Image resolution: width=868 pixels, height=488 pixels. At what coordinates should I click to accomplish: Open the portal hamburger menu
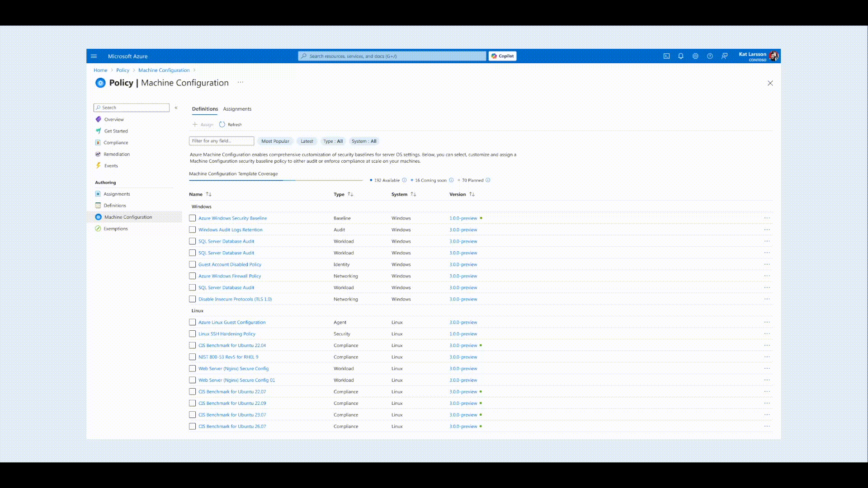94,56
